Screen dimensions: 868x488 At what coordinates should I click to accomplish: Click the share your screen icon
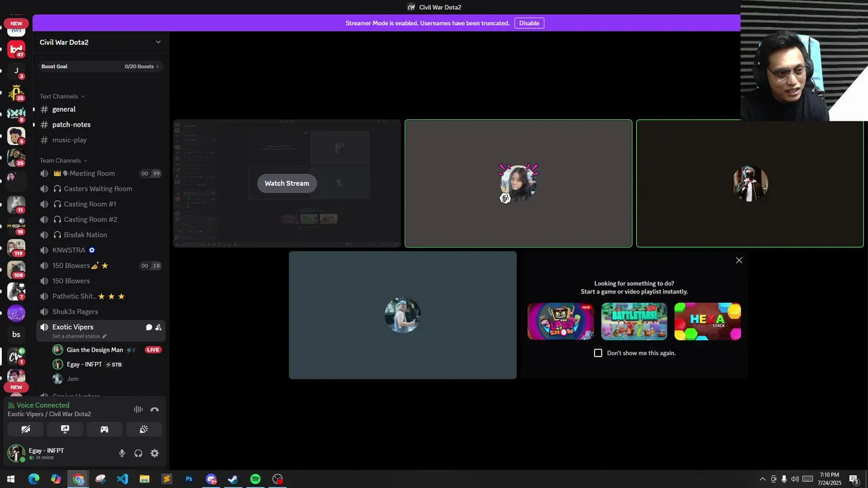(65, 429)
